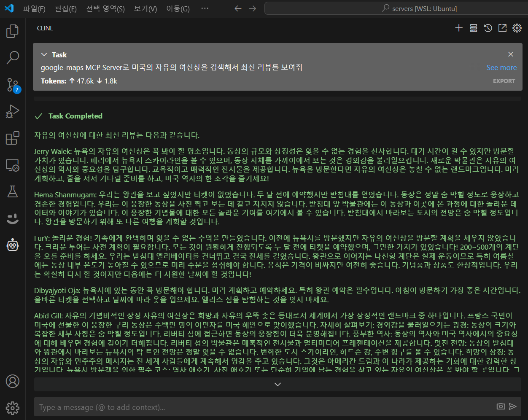Open the Cline robot icon view
528x420 pixels.
coord(13,245)
